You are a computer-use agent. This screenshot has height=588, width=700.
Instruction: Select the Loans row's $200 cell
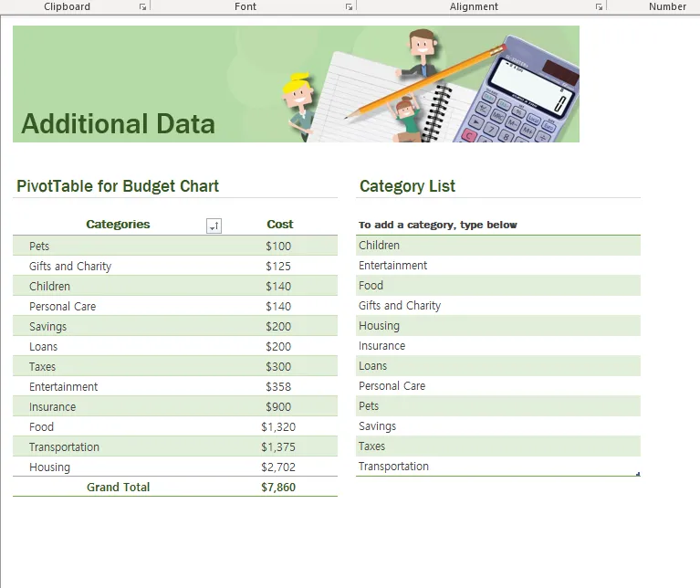click(278, 346)
